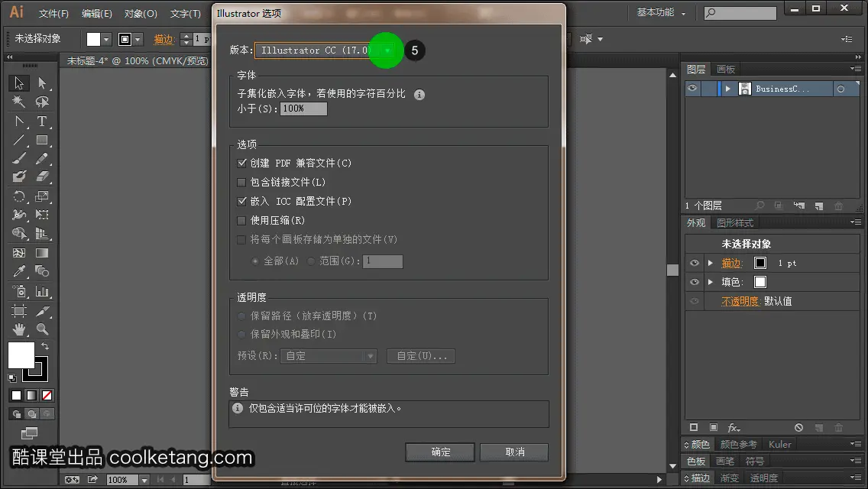
Task: Click the BusinessC layer target circle
Action: pos(840,89)
